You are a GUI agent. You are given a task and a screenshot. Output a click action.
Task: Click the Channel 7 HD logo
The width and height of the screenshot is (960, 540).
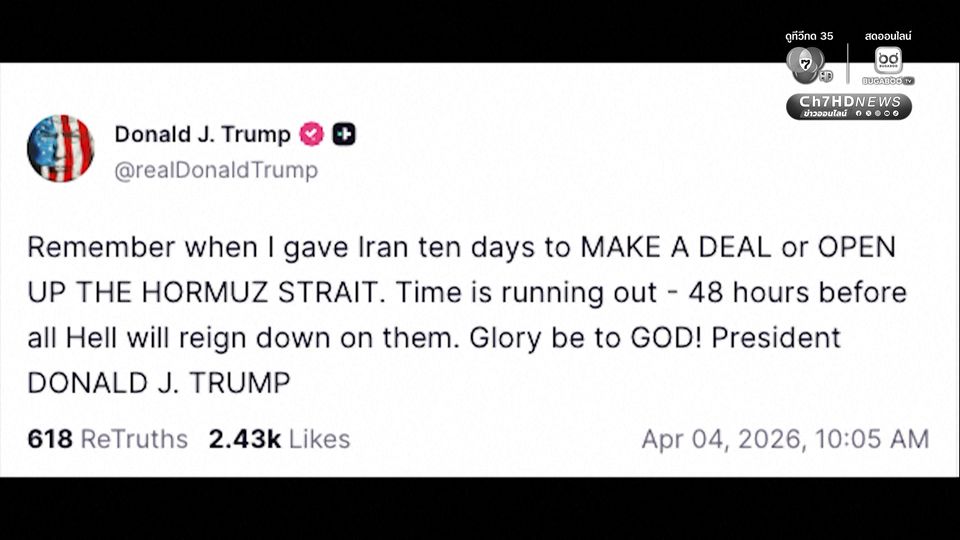pos(808,65)
